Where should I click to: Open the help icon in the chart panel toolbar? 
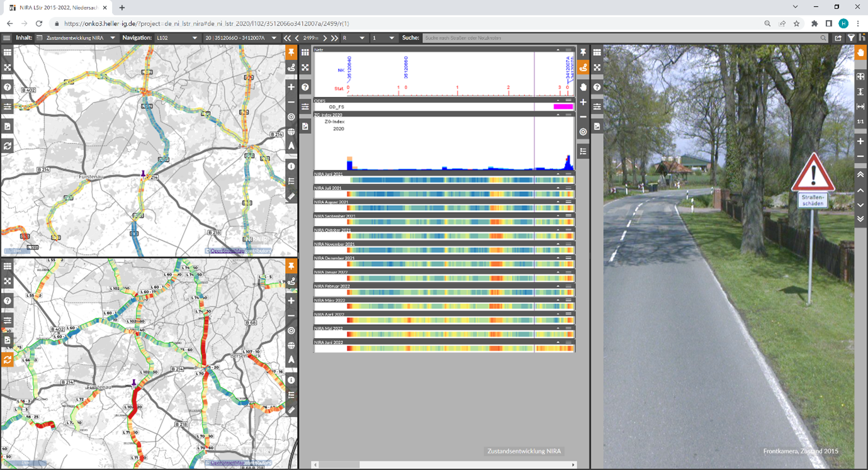click(597, 87)
